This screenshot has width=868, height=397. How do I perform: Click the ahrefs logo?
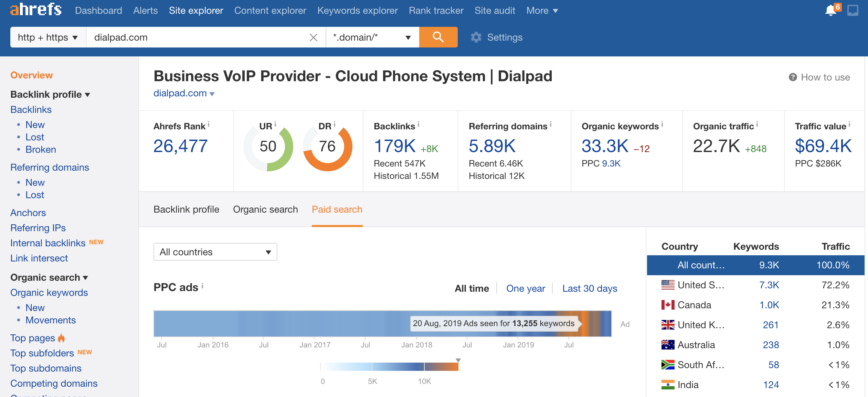tap(36, 10)
